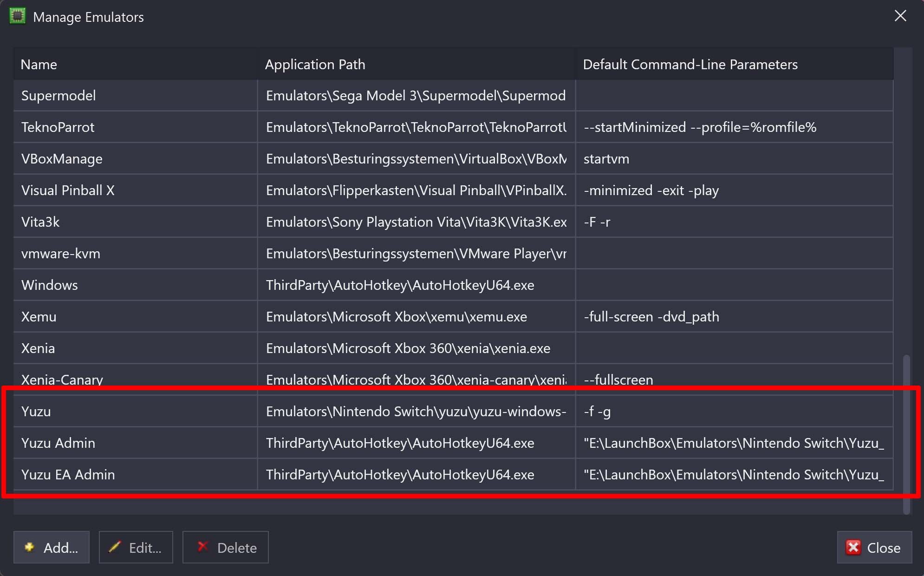Click the -minimized -exit -play parameter cell
The image size is (924, 576).
[735, 190]
